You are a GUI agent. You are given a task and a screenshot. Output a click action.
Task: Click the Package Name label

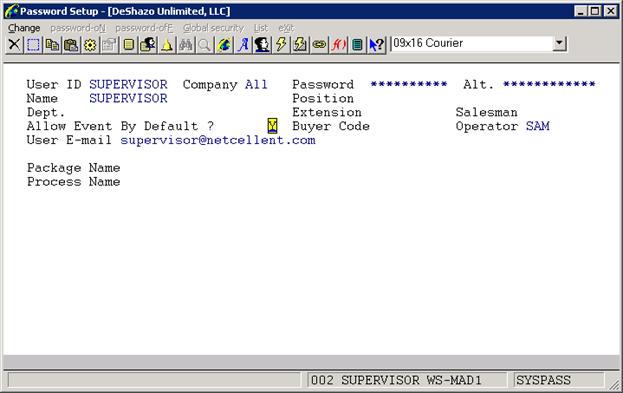74,168
